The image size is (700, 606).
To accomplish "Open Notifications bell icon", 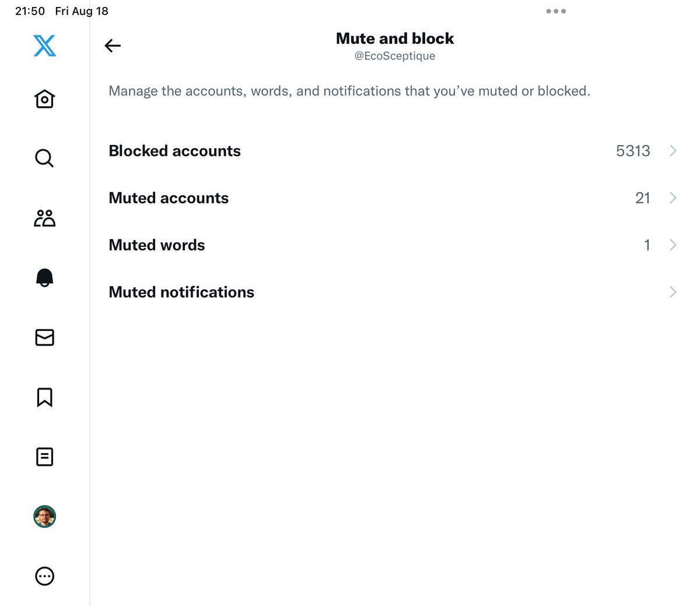I will click(x=44, y=278).
